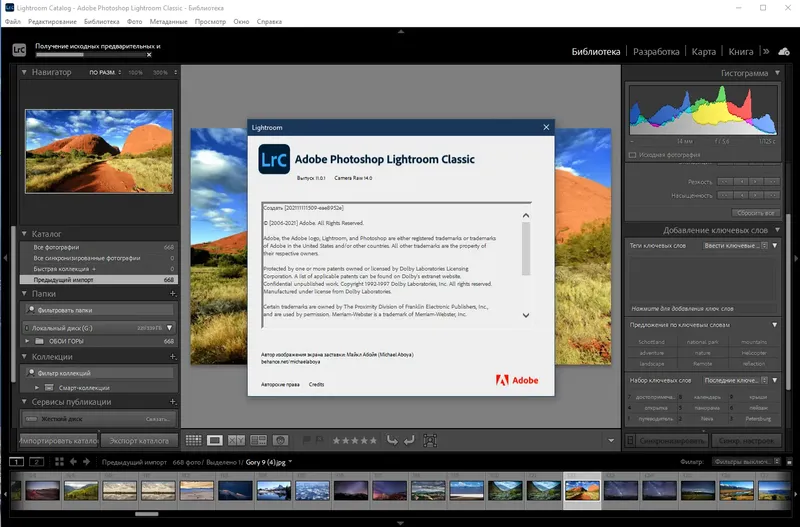Rotate photo left icon in toolbar

pyautogui.click(x=392, y=440)
